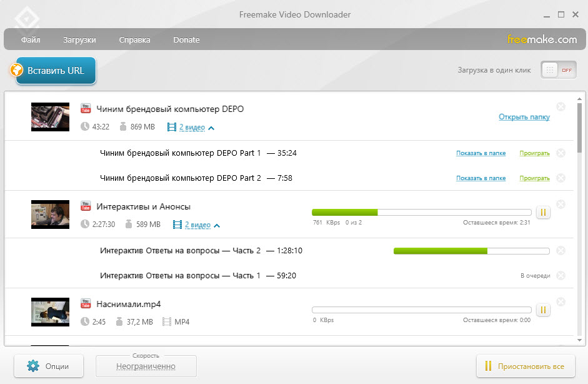Open the Справка menu

134,39
